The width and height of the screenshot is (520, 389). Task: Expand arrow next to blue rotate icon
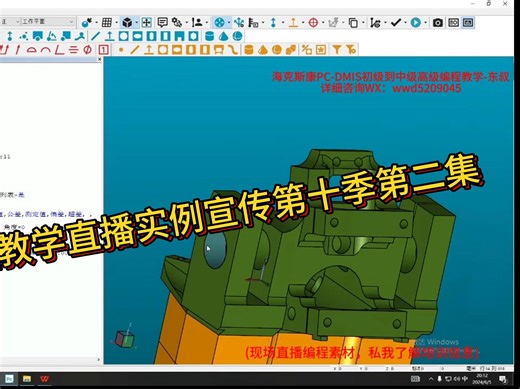229,23
